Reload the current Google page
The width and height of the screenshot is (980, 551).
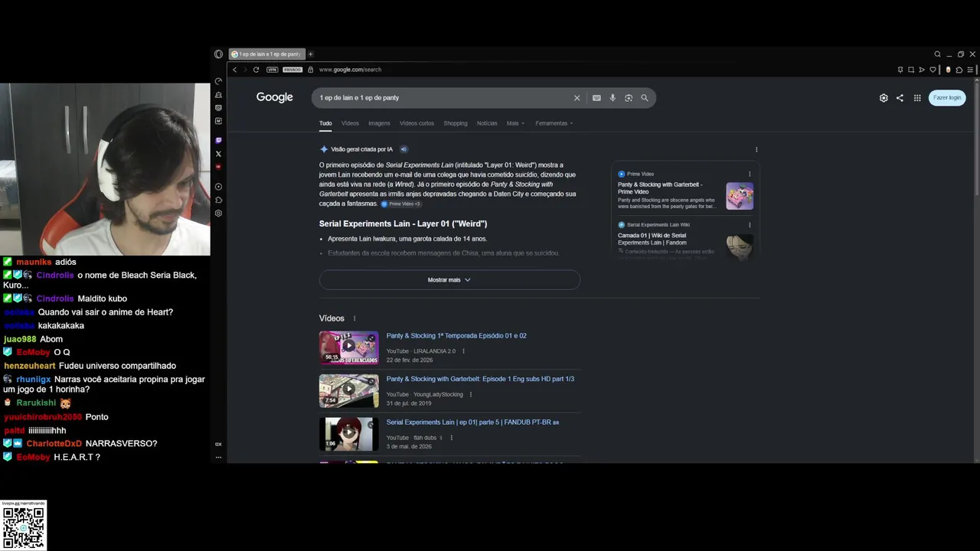coord(256,70)
